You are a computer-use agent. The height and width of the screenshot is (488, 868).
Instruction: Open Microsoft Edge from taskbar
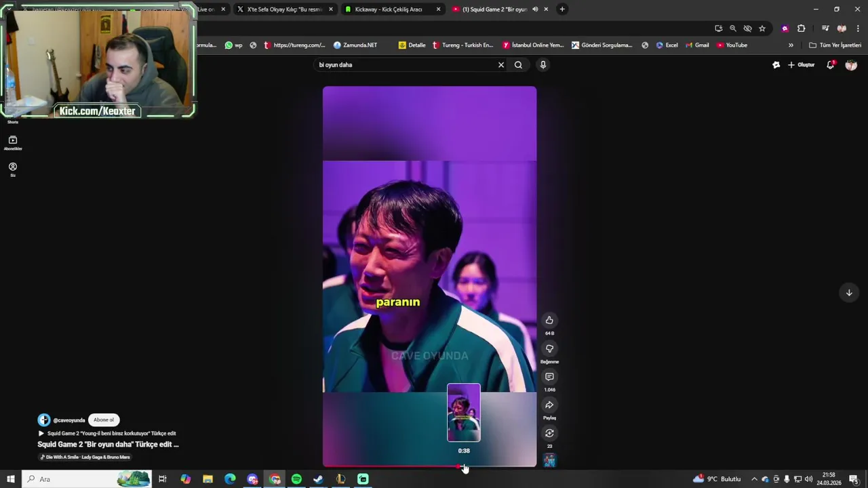pyautogui.click(x=230, y=479)
